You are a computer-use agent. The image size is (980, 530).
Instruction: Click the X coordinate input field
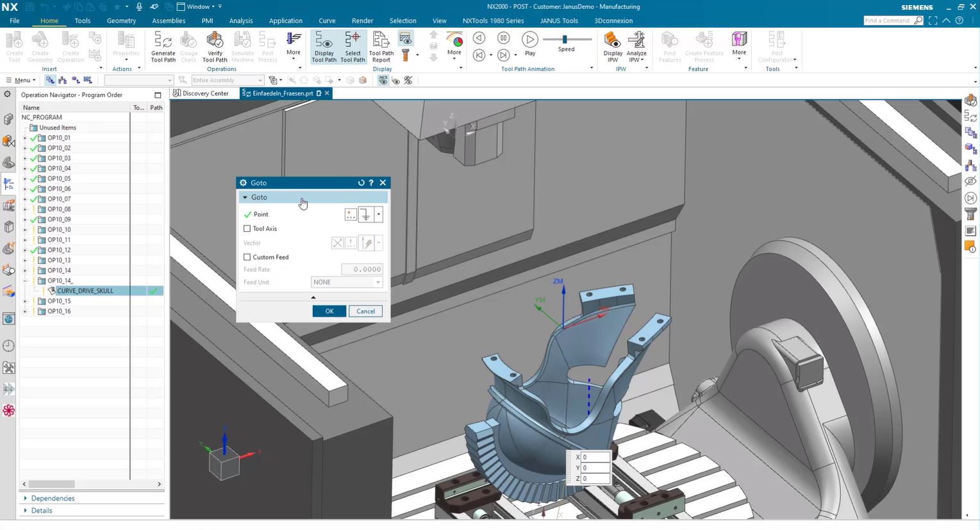(x=595, y=458)
